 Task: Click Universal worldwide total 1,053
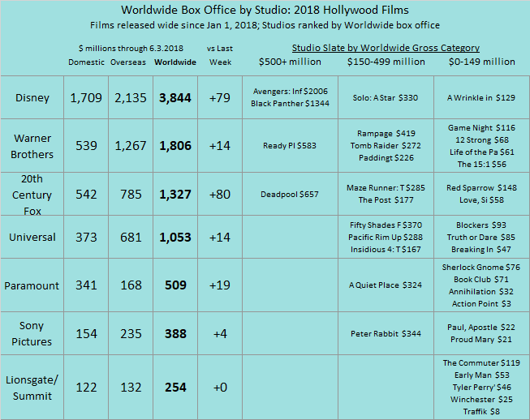(x=175, y=238)
